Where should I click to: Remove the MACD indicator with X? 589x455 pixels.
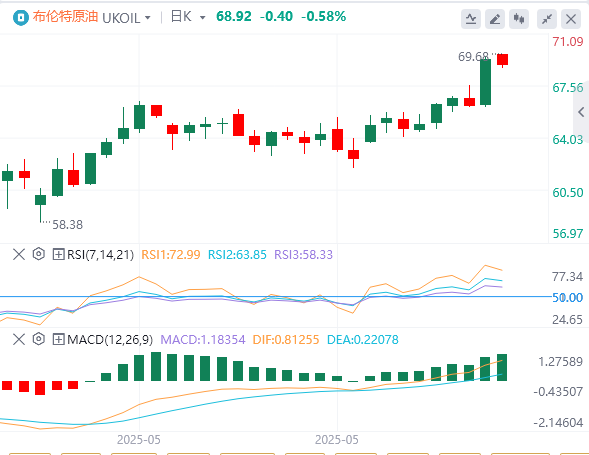coord(19,339)
